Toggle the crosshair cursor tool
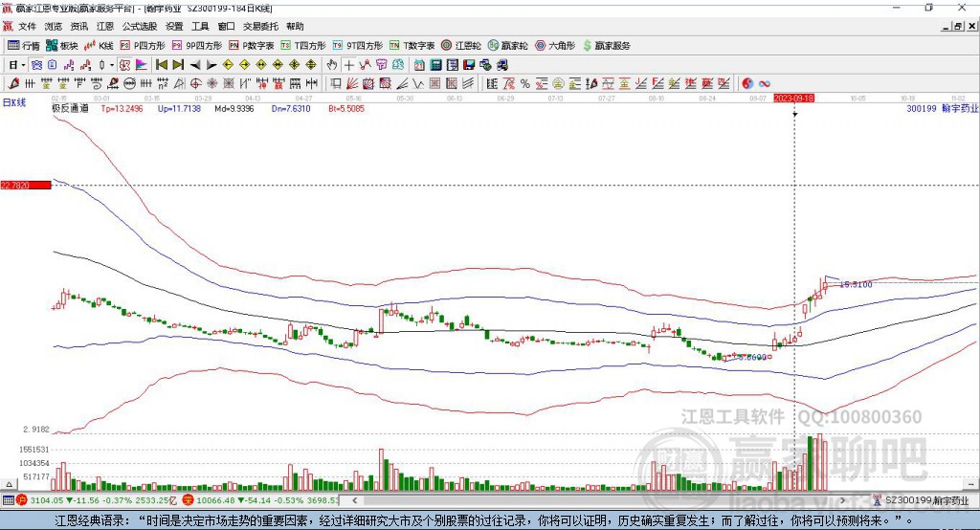 point(348,65)
